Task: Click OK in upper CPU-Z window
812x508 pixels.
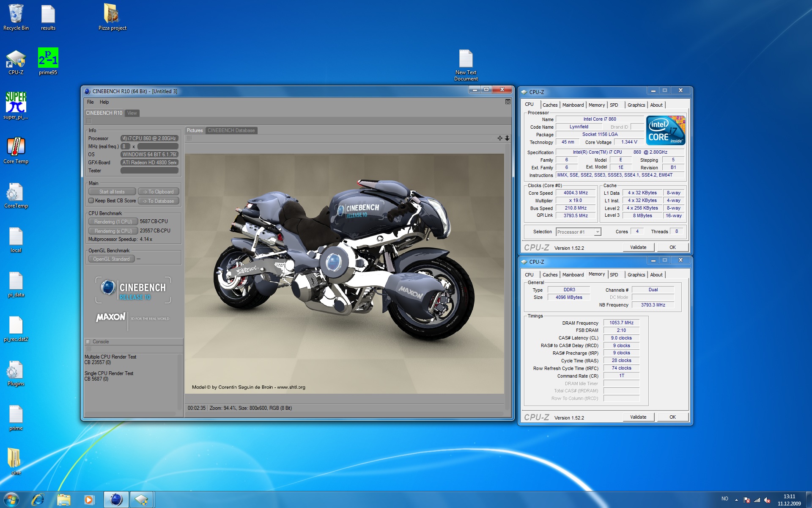Action: click(672, 247)
